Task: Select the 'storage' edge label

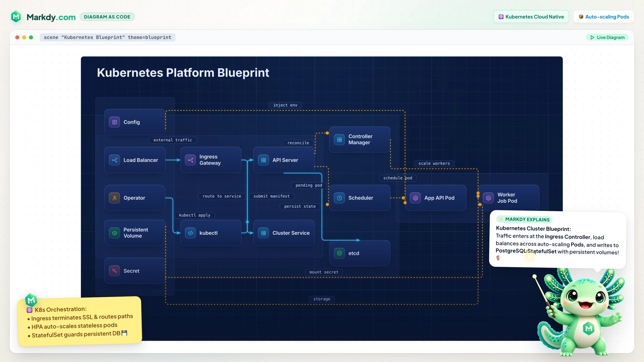Action: [322, 299]
